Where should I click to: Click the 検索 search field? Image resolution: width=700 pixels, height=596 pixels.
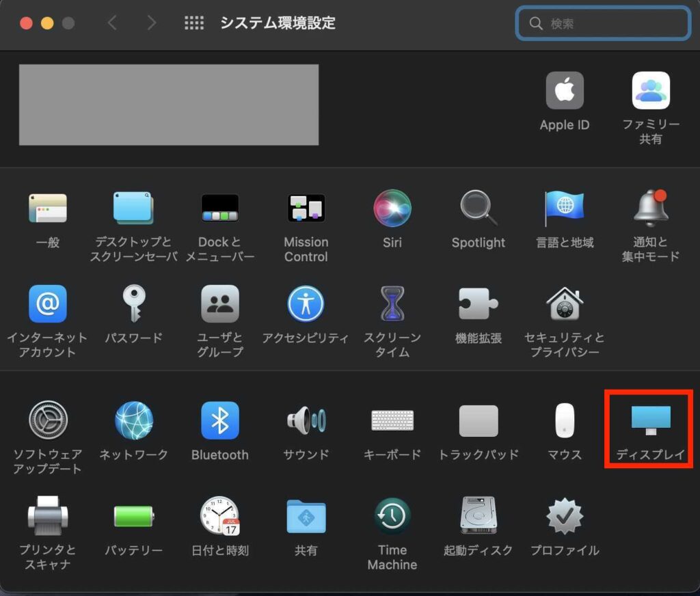pos(603,23)
